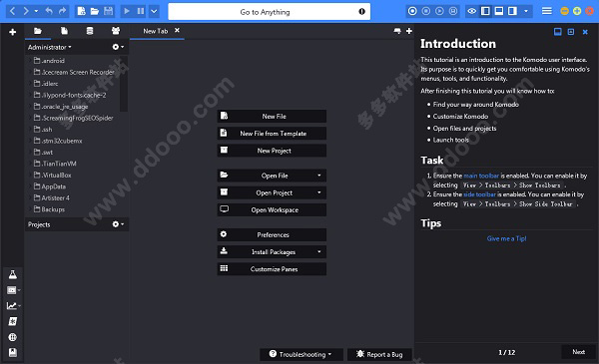Open the Troubleshooting menu
The image size is (599, 364).
[301, 354]
